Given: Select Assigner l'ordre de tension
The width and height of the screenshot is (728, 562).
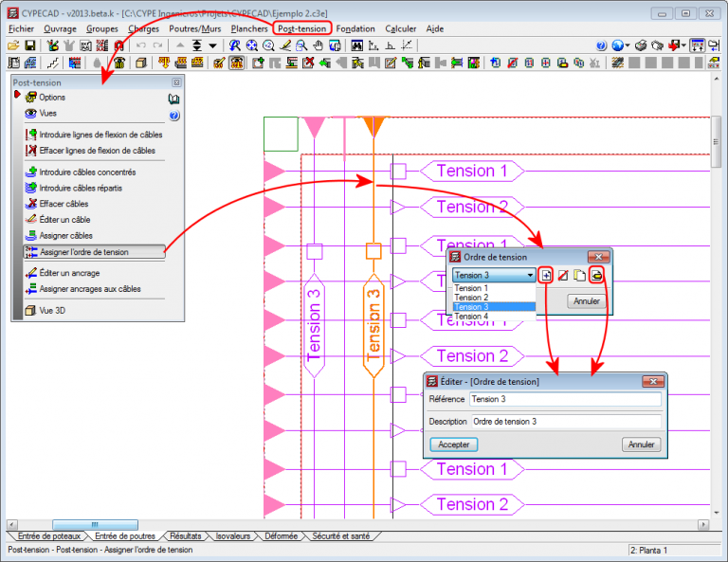Looking at the screenshot, I should (94, 252).
